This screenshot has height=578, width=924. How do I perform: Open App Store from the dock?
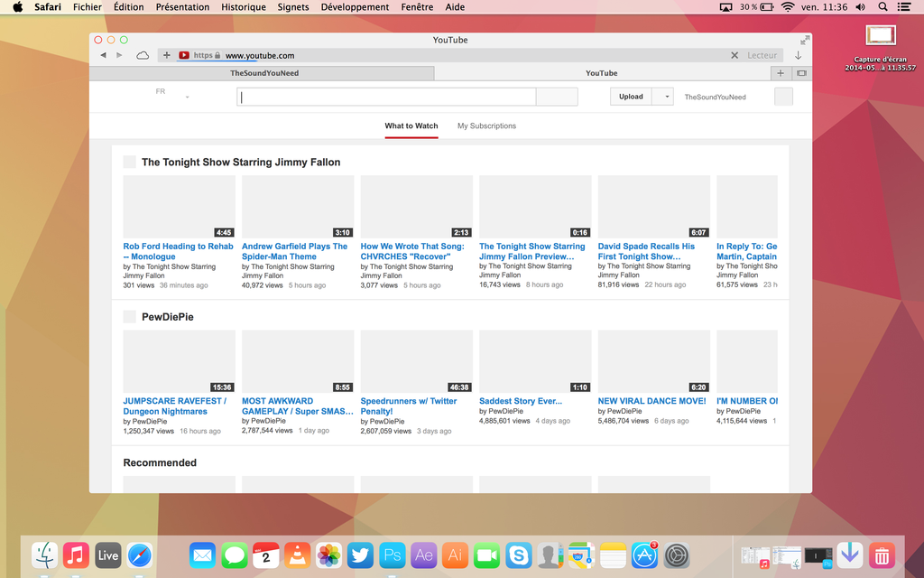click(x=644, y=555)
